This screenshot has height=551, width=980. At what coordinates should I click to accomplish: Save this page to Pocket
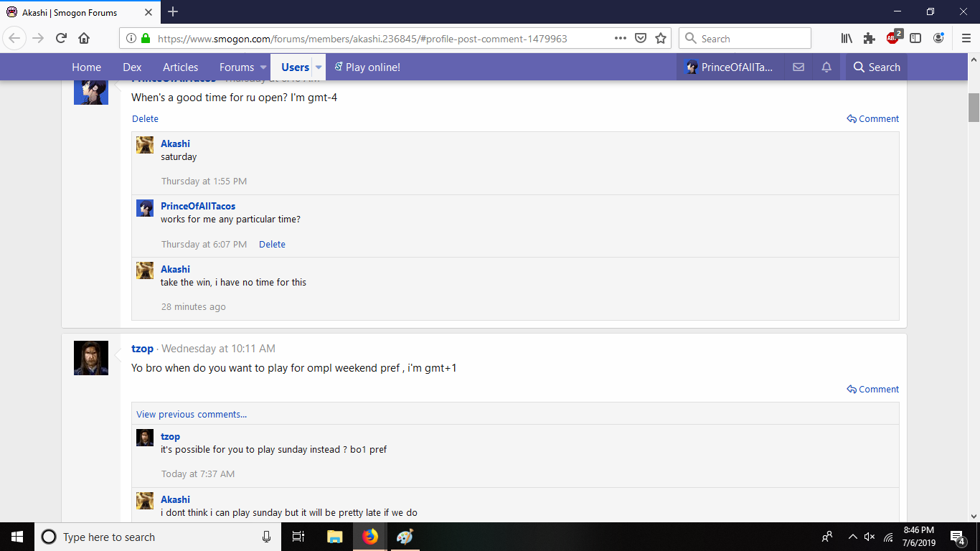pyautogui.click(x=641, y=38)
